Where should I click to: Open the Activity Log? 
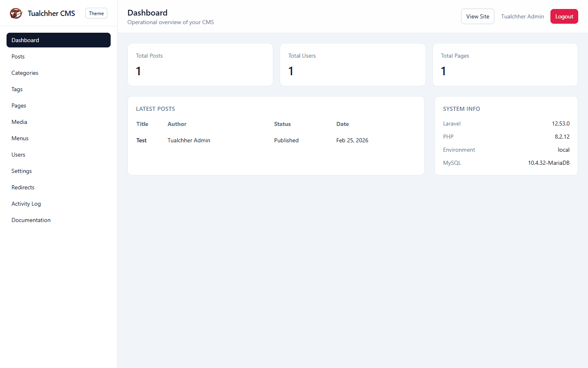click(x=26, y=204)
